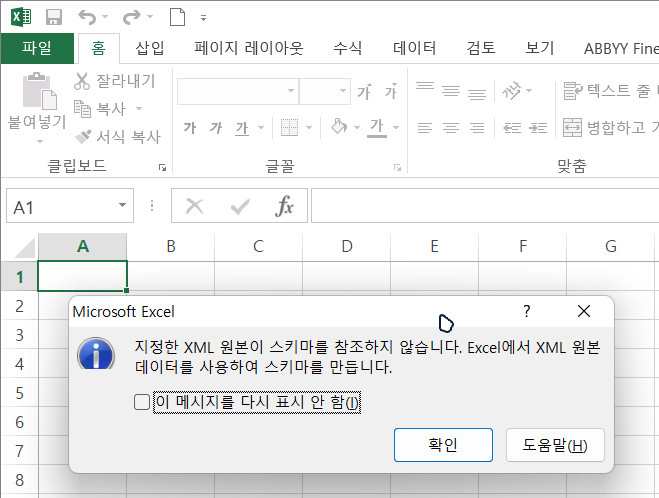This screenshot has width=659, height=498.
Task: Click the 복사 copy icon
Action: tap(82, 109)
